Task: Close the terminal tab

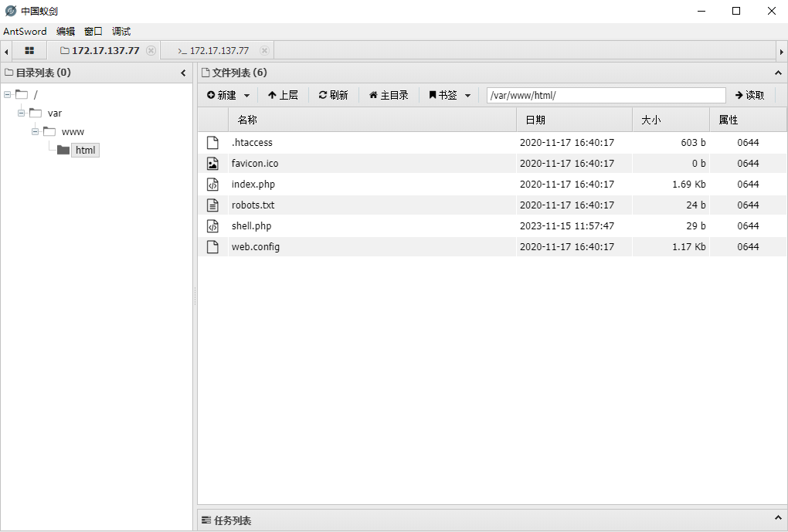Action: coord(264,51)
